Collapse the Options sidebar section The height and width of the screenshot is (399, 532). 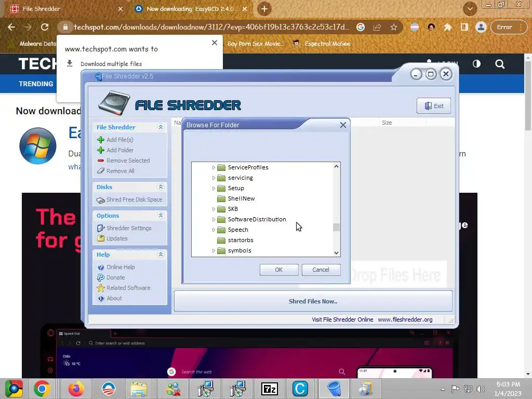[161, 216]
